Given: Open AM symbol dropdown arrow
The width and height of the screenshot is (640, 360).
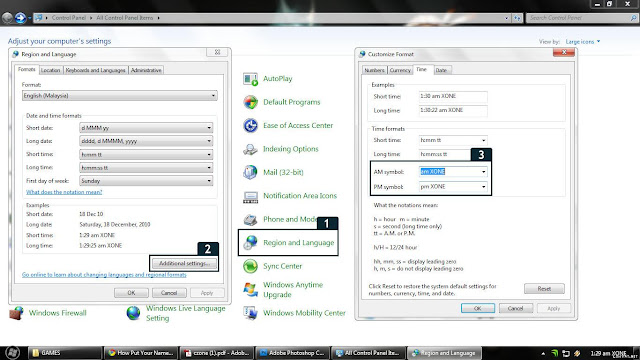Looking at the screenshot, I should (x=484, y=172).
